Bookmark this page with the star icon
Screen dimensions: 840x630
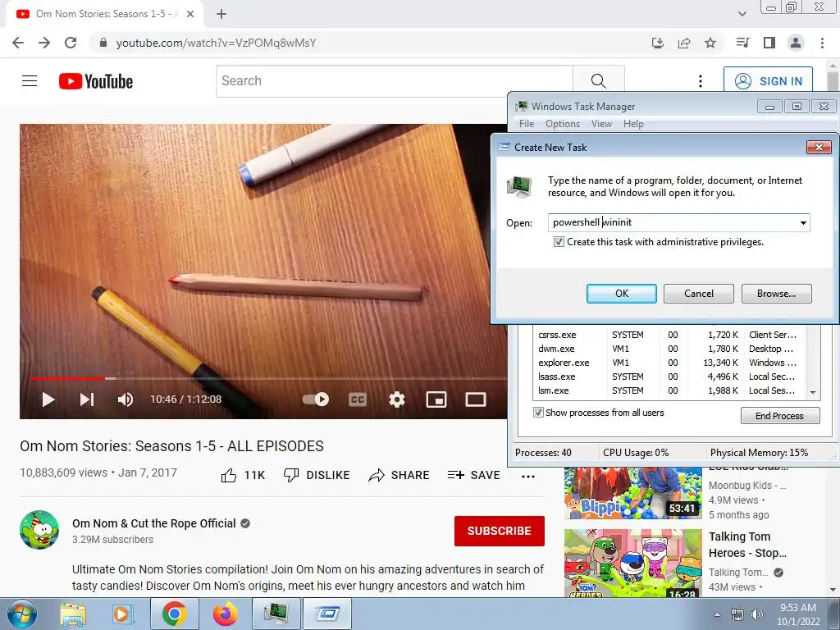click(710, 43)
